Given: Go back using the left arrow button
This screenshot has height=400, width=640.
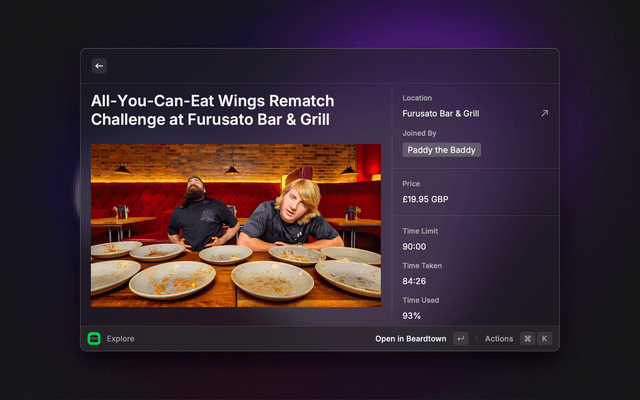Looking at the screenshot, I should click(99, 66).
